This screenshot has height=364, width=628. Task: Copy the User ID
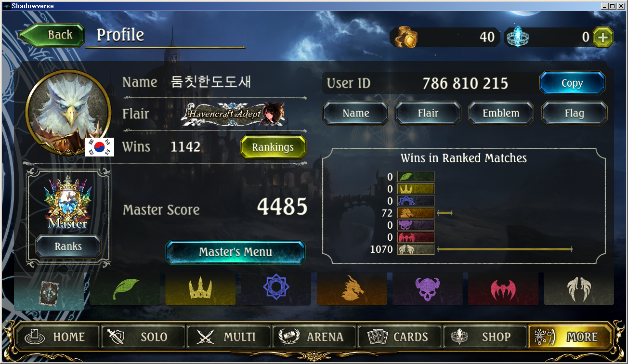point(572,83)
